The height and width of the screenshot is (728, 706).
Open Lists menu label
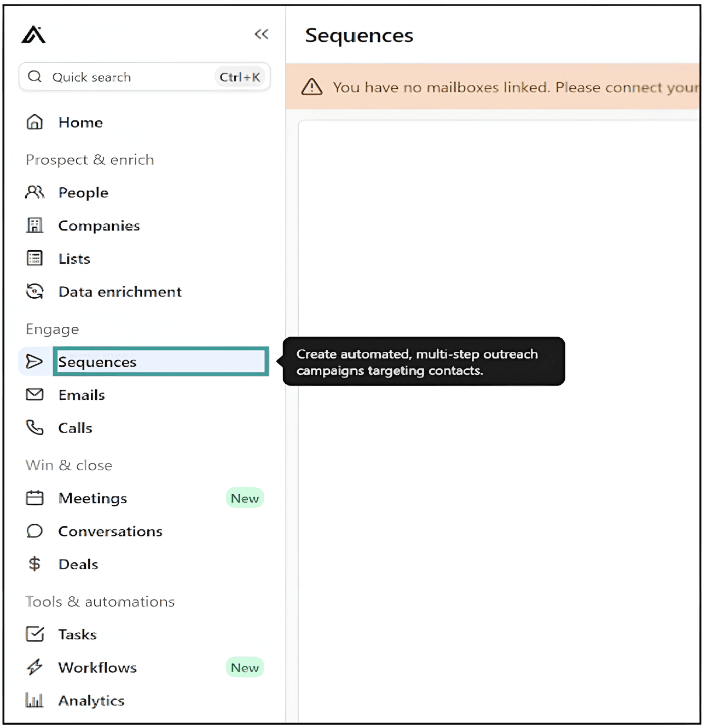click(74, 259)
